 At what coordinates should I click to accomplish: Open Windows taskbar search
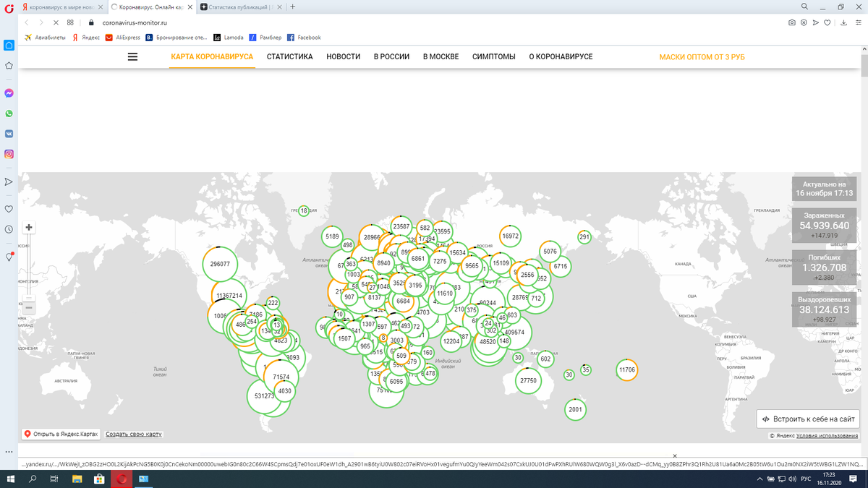tap(33, 479)
